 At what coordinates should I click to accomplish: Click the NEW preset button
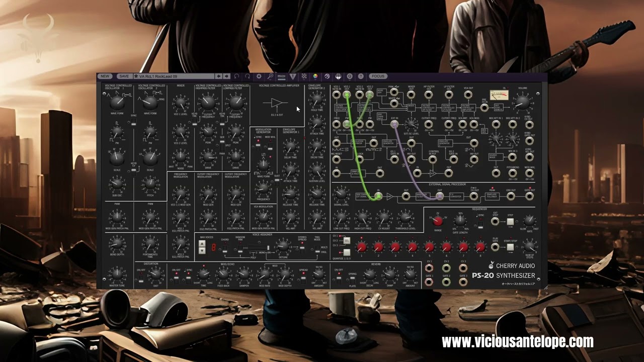[105, 76]
